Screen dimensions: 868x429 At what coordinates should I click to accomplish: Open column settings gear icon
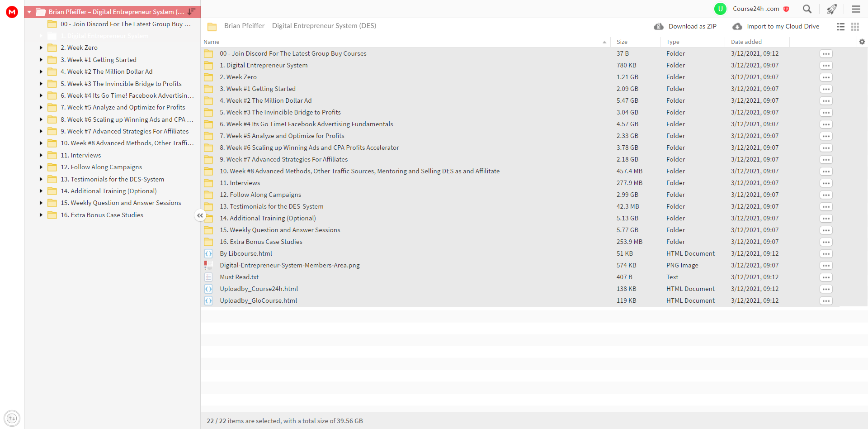[862, 42]
